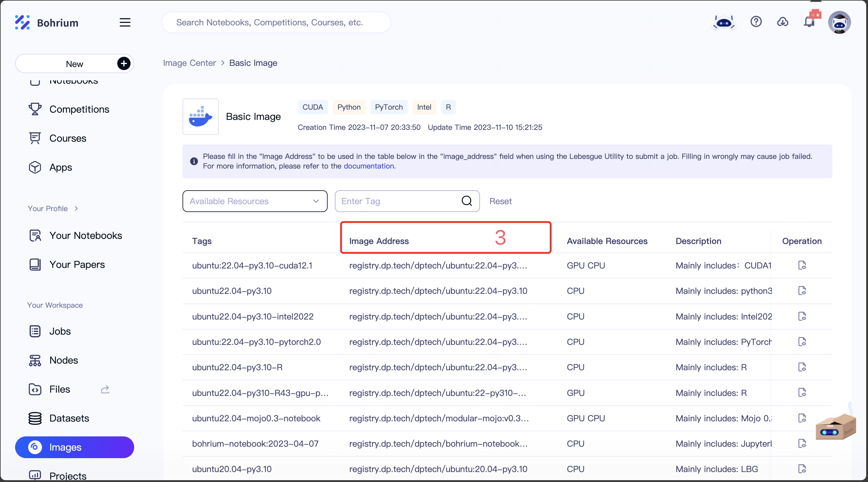Copy address for ubuntu:22.04-py3.10-cuda12.1 row
Image resolution: width=868 pixels, height=482 pixels.
pyautogui.click(x=802, y=265)
